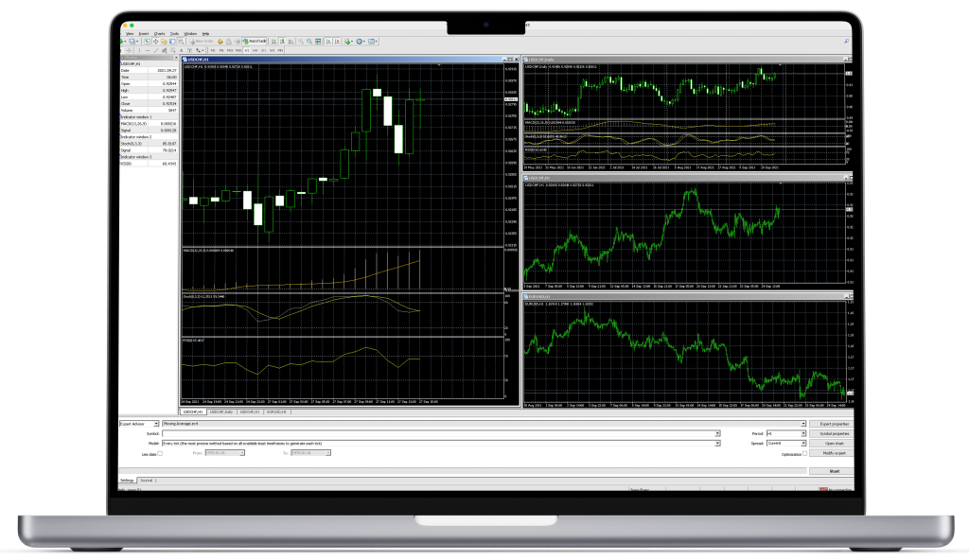Start the strategy test
969x560 pixels.
tap(834, 471)
